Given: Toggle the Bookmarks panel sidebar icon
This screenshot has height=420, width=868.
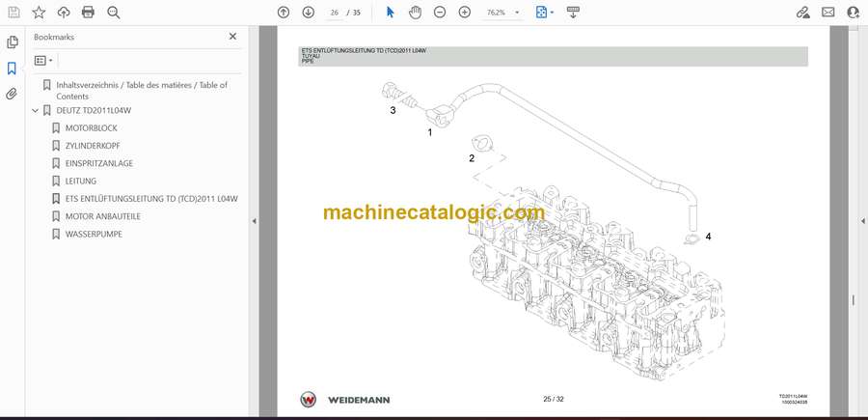Looking at the screenshot, I should (13, 69).
